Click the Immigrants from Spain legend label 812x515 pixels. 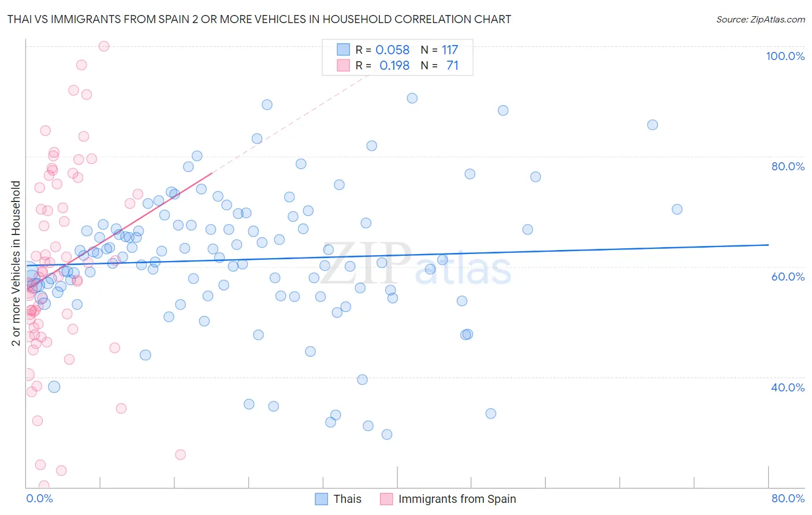click(x=457, y=499)
